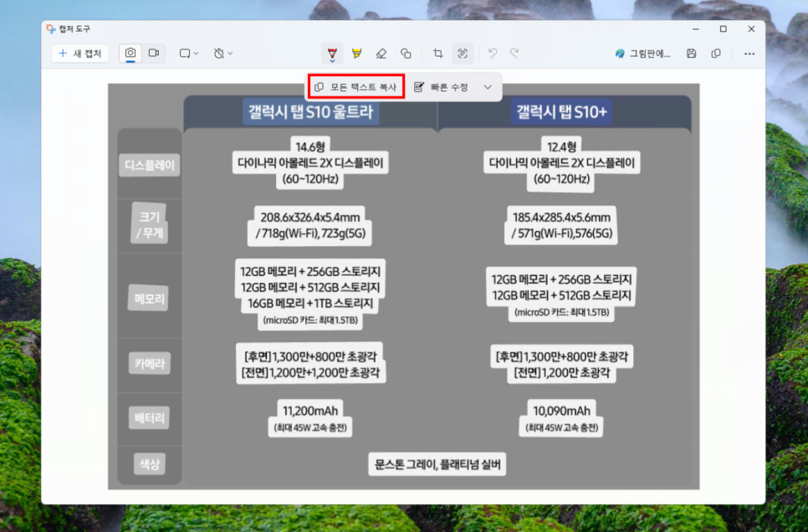Image resolution: width=808 pixels, height=532 pixels.
Task: Click '(60~120Hz)' in the S10+ column
Action: (x=562, y=179)
